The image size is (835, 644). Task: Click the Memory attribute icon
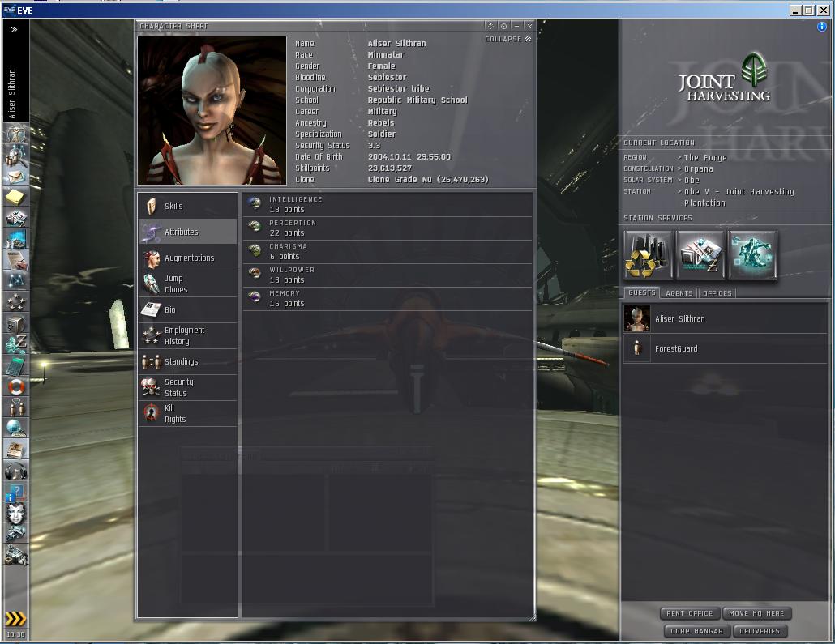[255, 297]
